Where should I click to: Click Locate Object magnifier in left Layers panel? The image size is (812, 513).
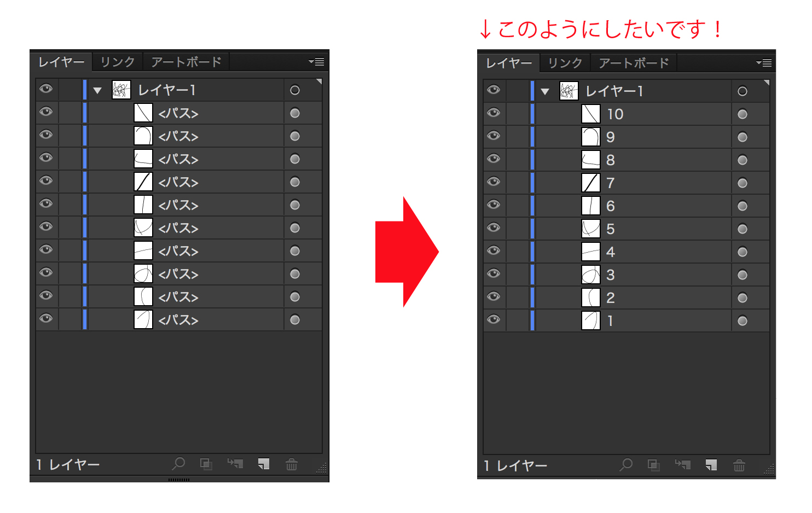coord(178,464)
